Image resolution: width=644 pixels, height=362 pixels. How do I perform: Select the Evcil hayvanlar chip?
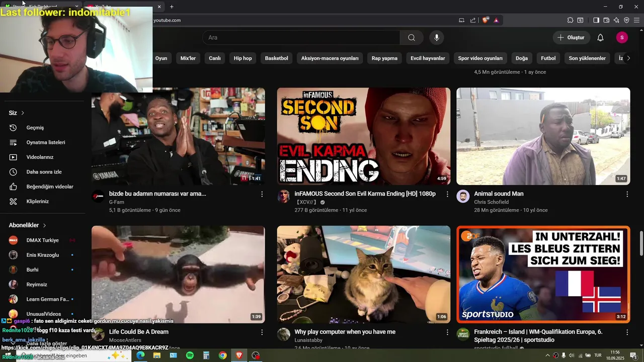coord(428,58)
